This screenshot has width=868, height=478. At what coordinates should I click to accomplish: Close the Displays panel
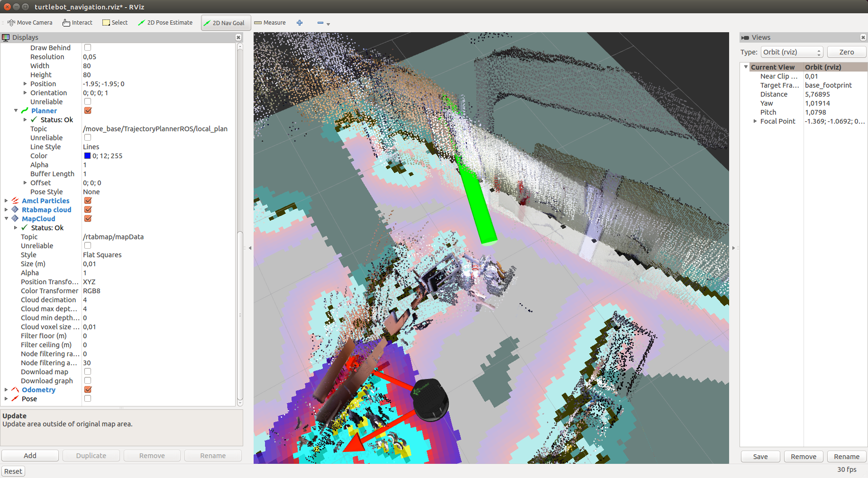pyautogui.click(x=238, y=37)
